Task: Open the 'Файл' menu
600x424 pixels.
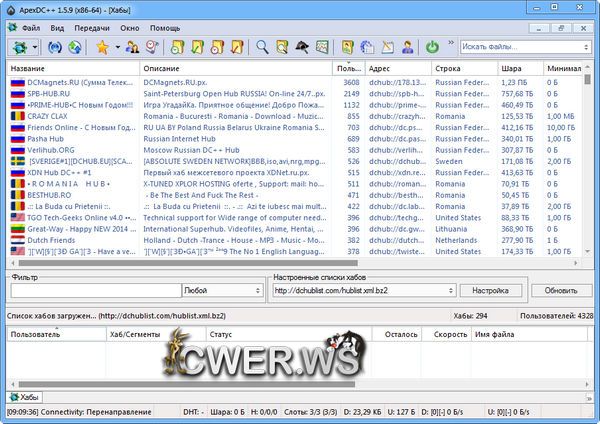Action: [x=30, y=28]
